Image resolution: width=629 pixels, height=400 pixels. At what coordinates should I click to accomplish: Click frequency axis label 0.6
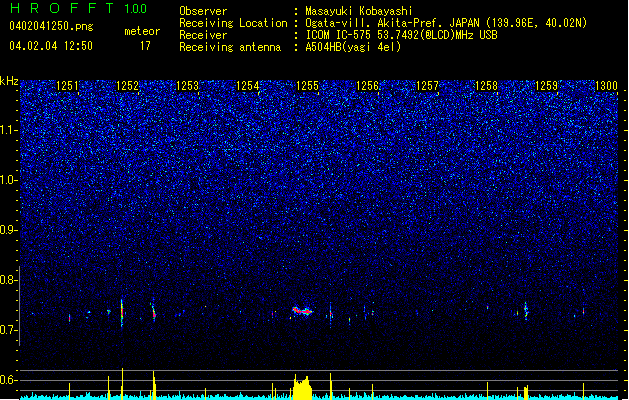[x=8, y=380]
